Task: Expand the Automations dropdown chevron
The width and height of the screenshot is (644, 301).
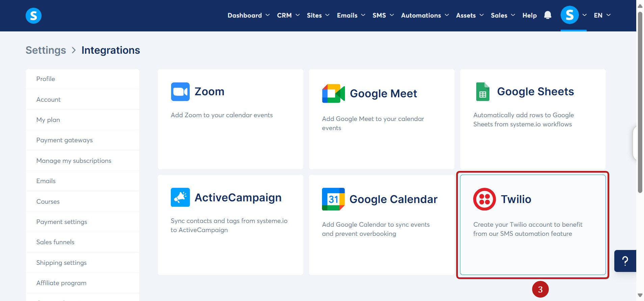Action: click(x=447, y=15)
